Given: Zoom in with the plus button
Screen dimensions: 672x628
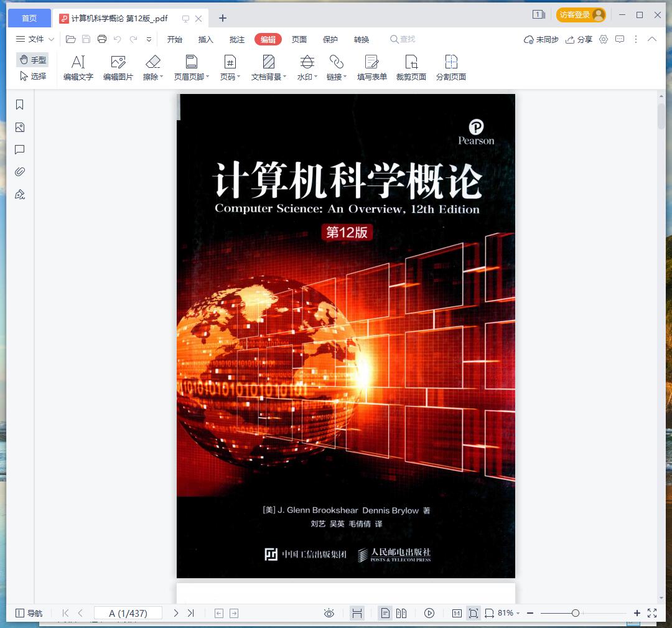Looking at the screenshot, I should [x=637, y=614].
